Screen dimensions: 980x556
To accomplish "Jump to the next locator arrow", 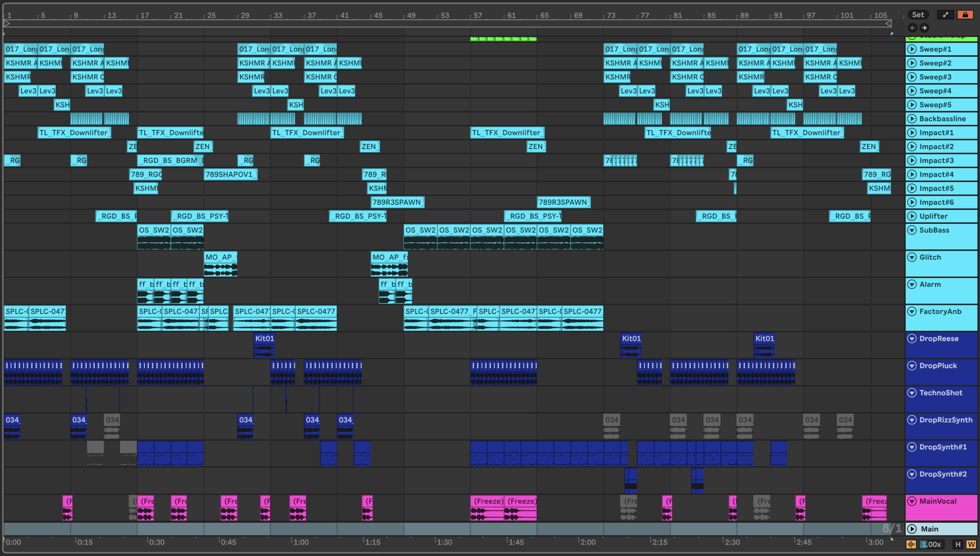I will click(x=924, y=28).
